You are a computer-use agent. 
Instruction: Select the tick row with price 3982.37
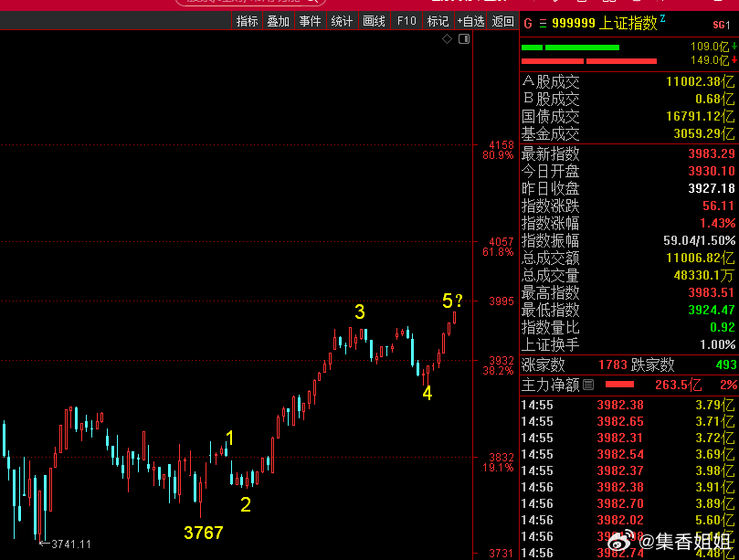click(628, 470)
